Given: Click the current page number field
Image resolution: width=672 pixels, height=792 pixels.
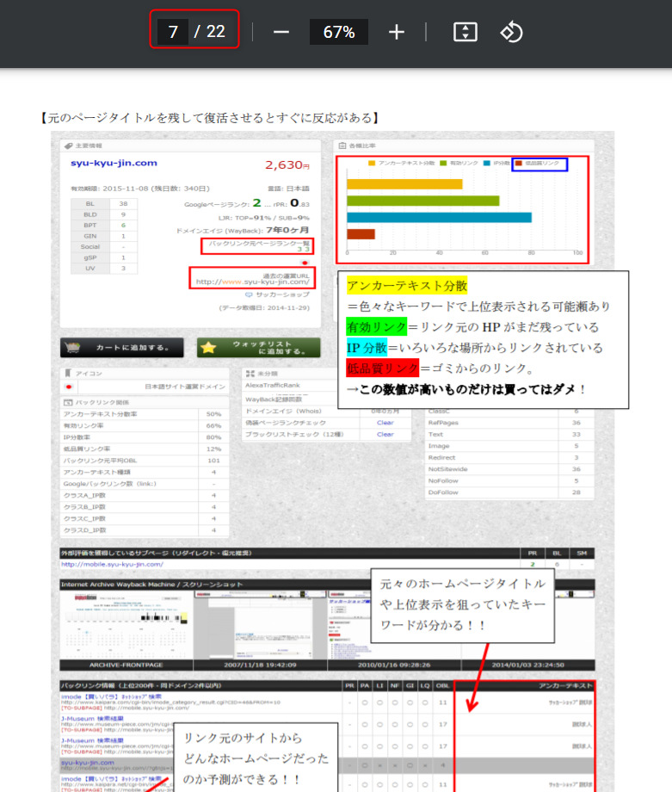Looking at the screenshot, I should pyautogui.click(x=173, y=33).
